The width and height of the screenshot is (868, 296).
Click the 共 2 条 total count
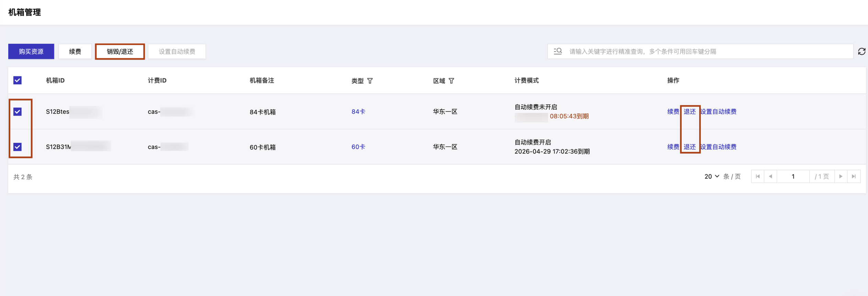(23, 177)
